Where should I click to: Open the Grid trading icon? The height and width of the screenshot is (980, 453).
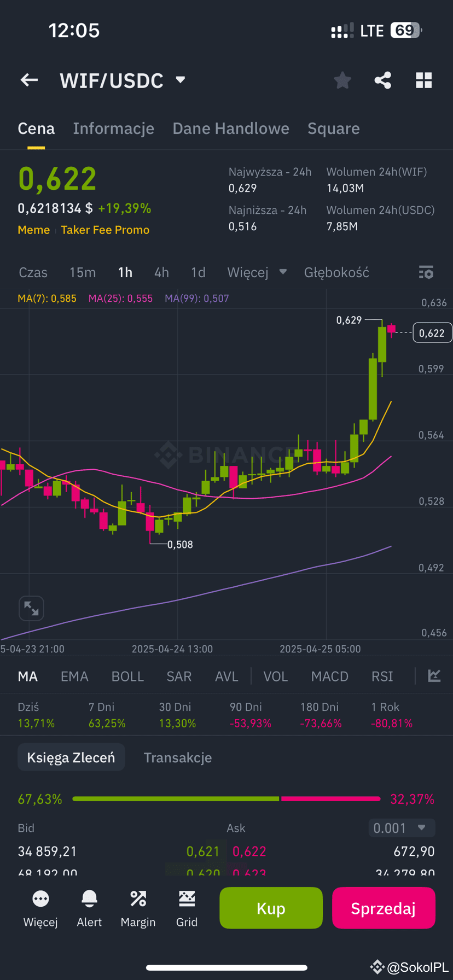click(187, 899)
